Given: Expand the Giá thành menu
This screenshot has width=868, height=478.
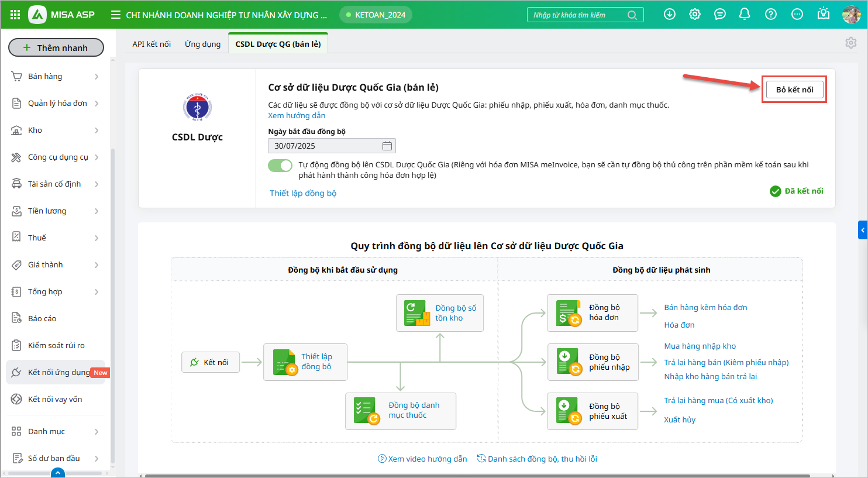Looking at the screenshot, I should [x=56, y=265].
